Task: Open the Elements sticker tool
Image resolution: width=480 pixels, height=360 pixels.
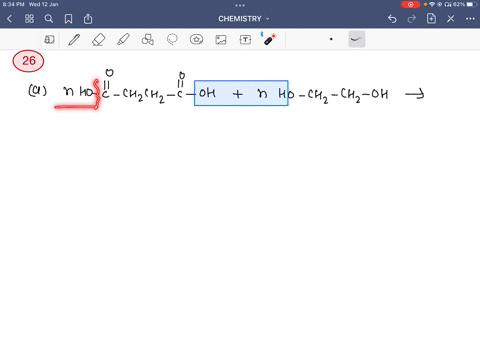Action: 196,40
